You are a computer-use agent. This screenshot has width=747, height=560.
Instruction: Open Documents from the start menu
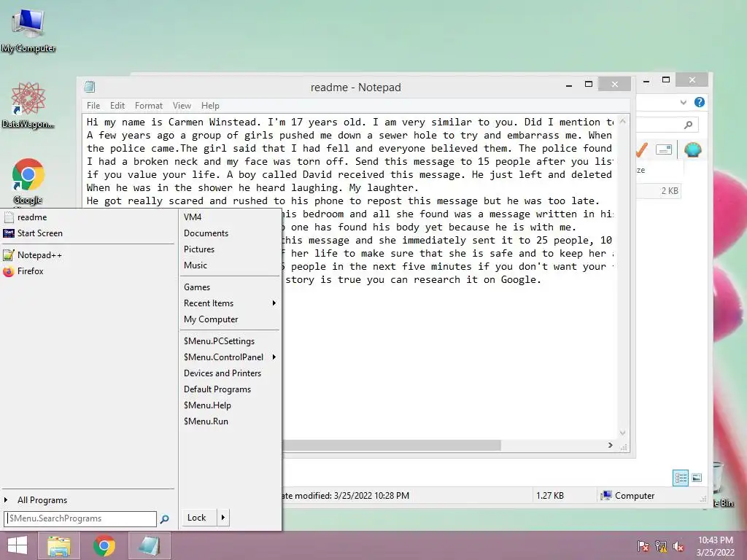pos(230,233)
